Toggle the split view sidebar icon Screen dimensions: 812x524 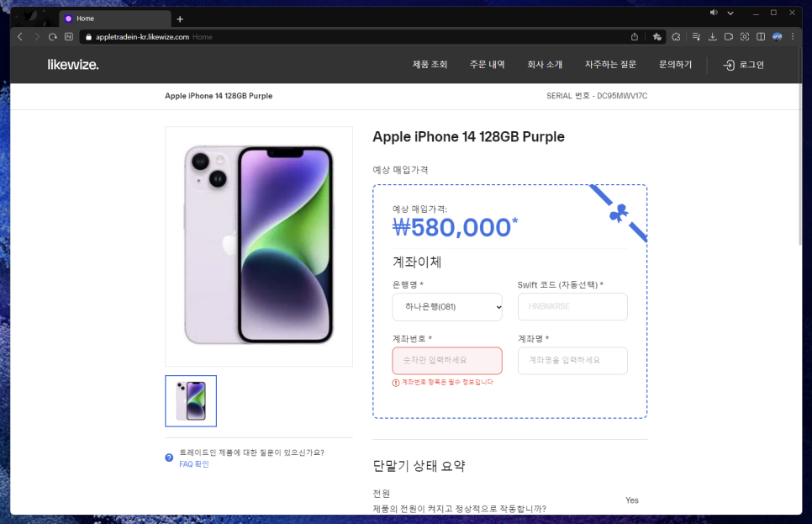[761, 37]
